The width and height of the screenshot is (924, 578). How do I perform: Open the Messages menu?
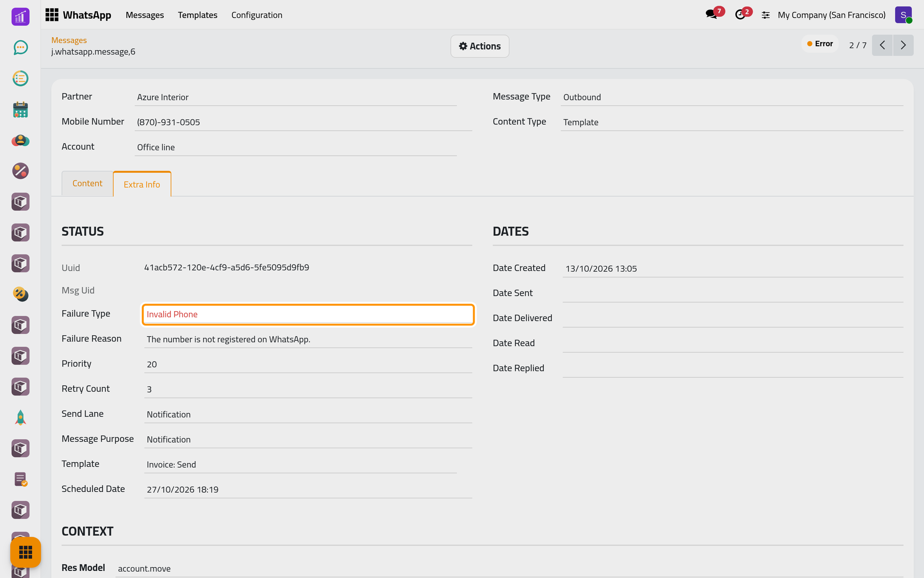(145, 15)
